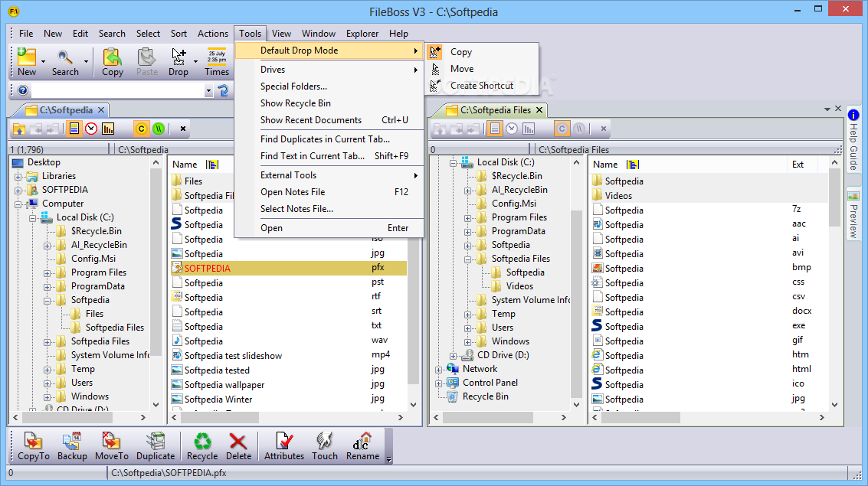868x486 pixels.
Task: Collapse Local Disk (C:) in left tree
Action: (33, 218)
